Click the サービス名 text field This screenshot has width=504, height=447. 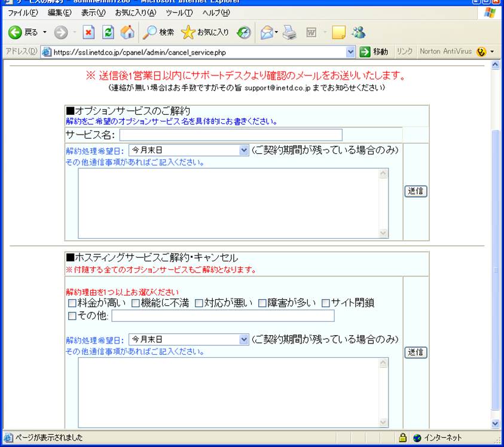[231, 135]
